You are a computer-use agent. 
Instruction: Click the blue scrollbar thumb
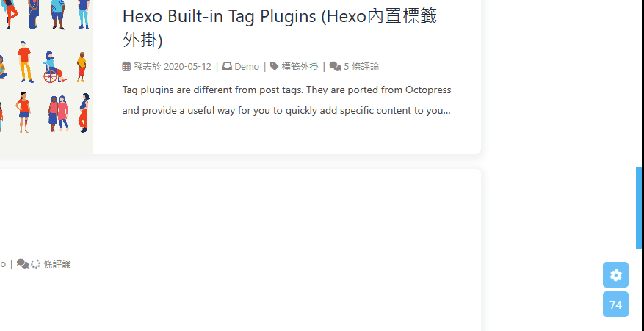tap(639, 207)
